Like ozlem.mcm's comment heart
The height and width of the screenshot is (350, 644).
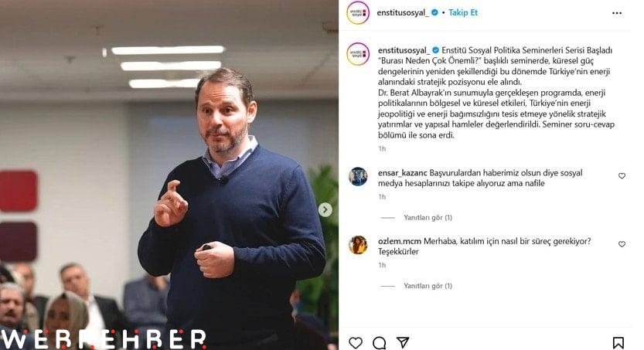coord(622,244)
